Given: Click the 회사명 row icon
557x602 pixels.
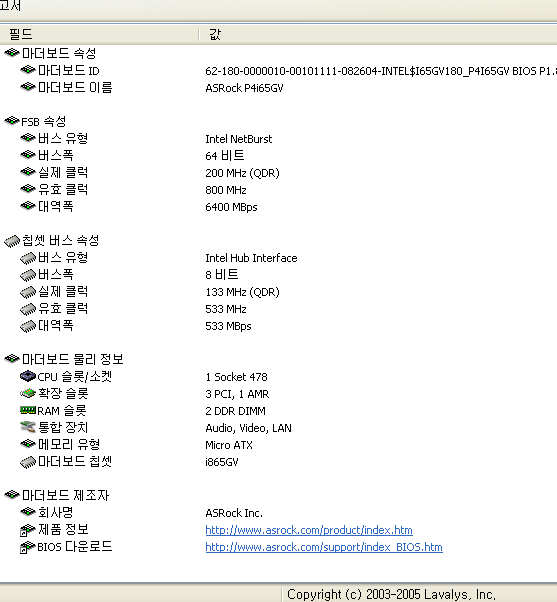Looking at the screenshot, I should [x=28, y=512].
